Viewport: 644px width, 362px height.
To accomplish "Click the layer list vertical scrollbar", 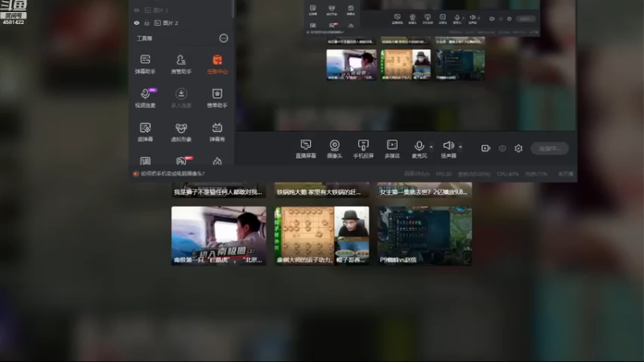I will pyautogui.click(x=233, y=8).
